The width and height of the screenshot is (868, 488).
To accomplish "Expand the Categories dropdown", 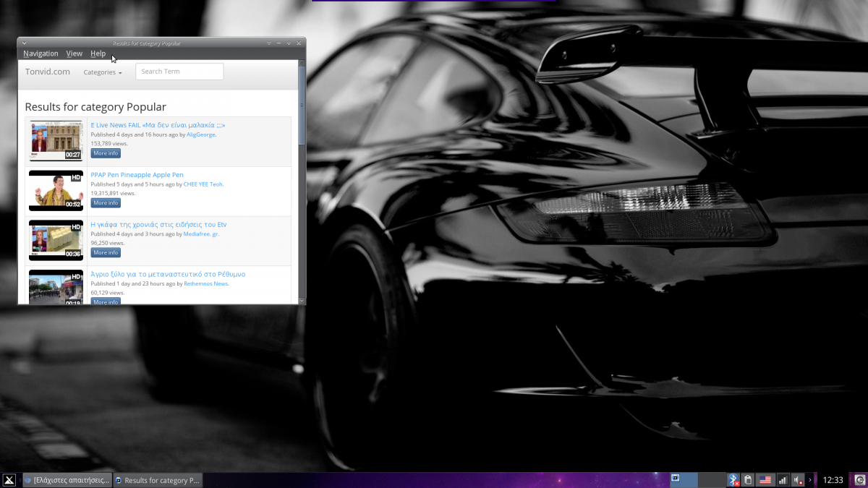I will coord(103,72).
